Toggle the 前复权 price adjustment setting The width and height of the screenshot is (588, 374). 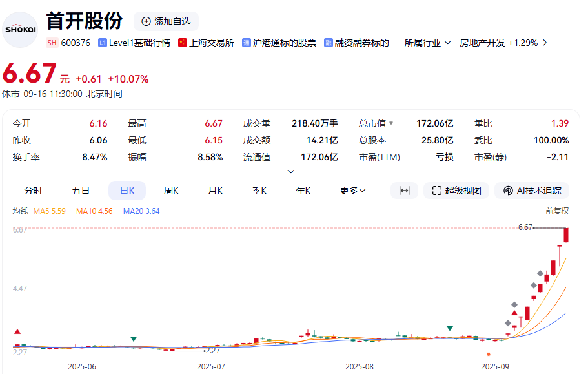[x=557, y=211]
